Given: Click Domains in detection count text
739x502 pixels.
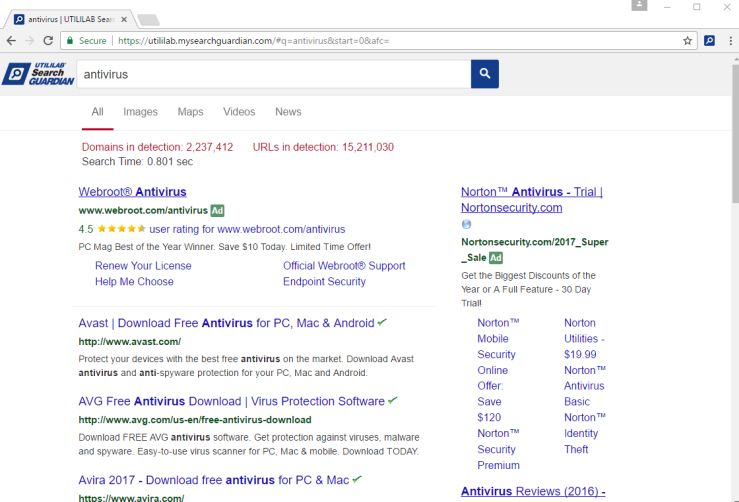Looking at the screenshot, I should coord(157,147).
